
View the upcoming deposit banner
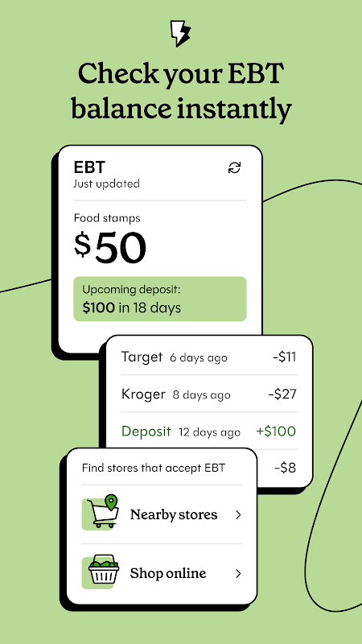[x=159, y=299]
